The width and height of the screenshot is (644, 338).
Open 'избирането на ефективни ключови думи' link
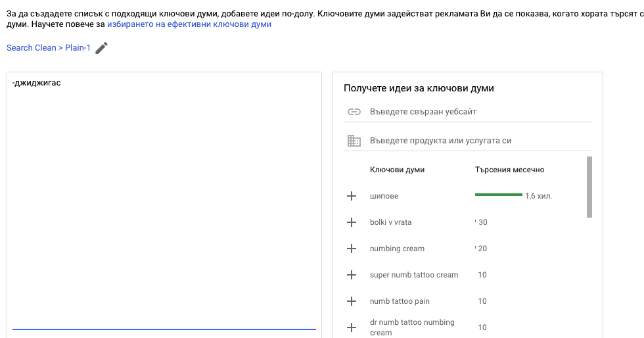pos(189,24)
